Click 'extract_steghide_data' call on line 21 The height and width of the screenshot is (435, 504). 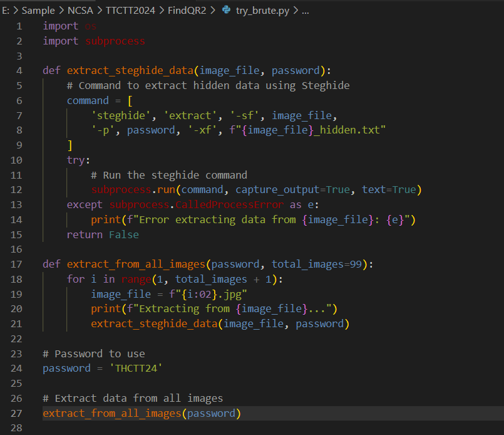pyautogui.click(x=154, y=323)
